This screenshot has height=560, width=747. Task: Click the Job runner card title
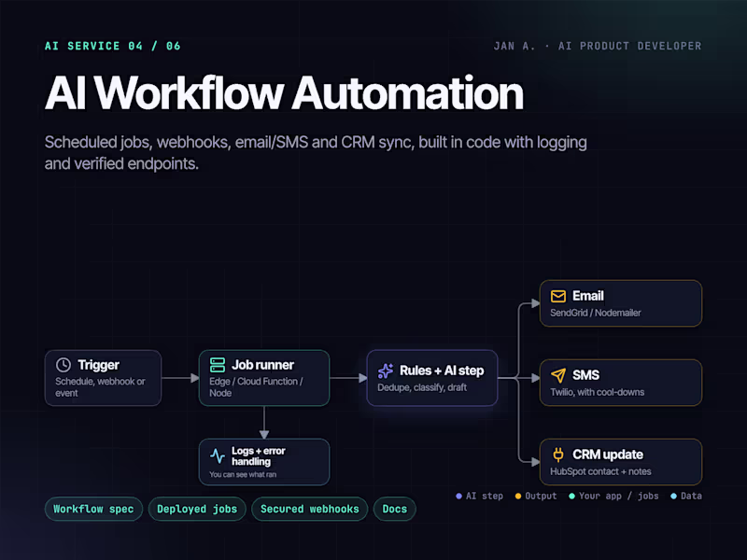[262, 365]
